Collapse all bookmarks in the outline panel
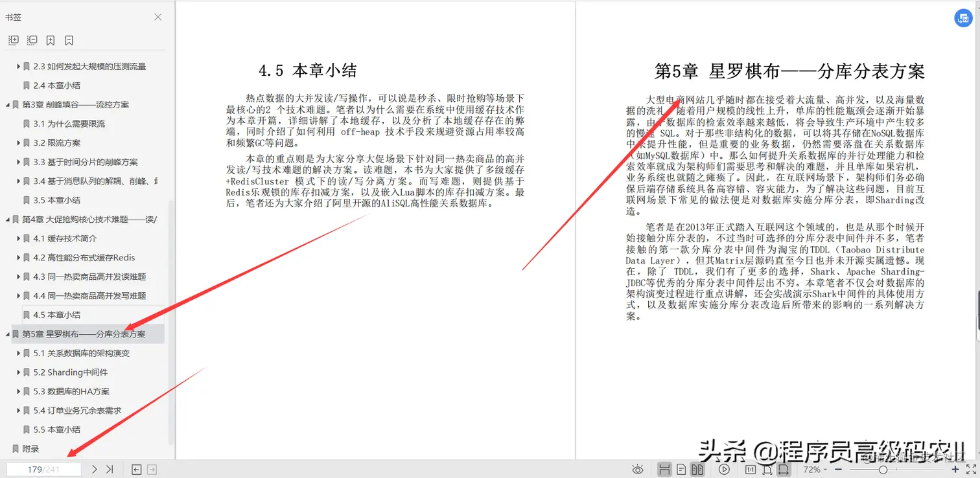This screenshot has width=980, height=478. (32, 40)
